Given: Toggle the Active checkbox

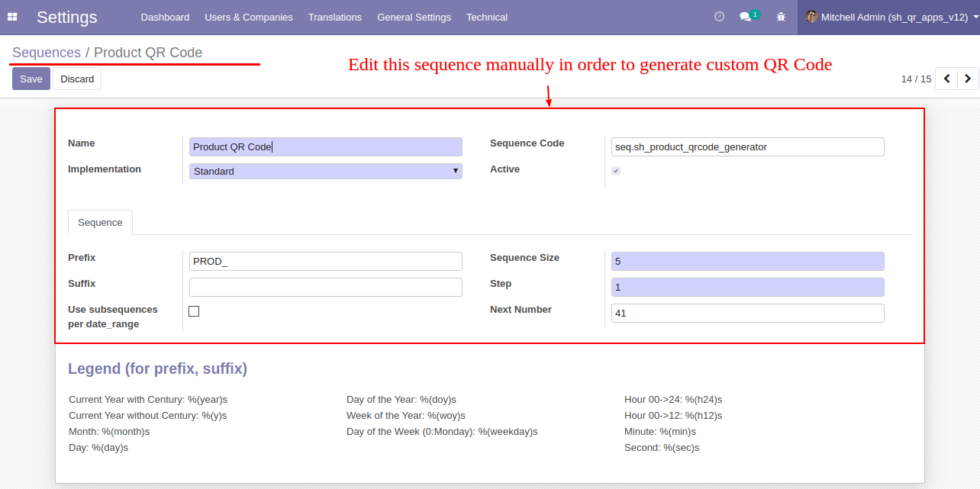Looking at the screenshot, I should pyautogui.click(x=616, y=171).
